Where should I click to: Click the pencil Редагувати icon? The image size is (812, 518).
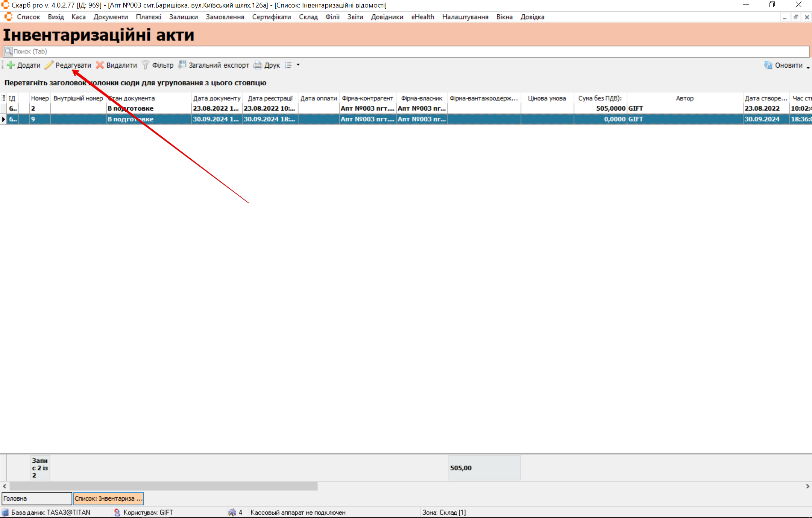pos(49,65)
